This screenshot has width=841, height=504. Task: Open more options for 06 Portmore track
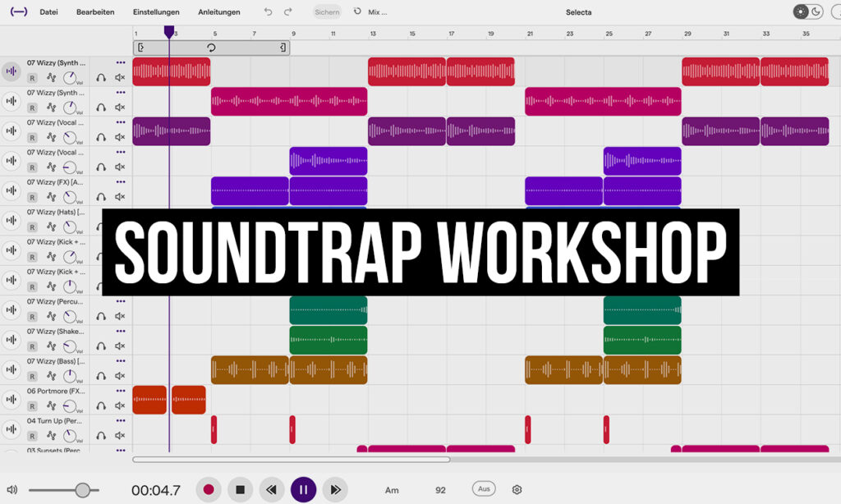click(121, 391)
